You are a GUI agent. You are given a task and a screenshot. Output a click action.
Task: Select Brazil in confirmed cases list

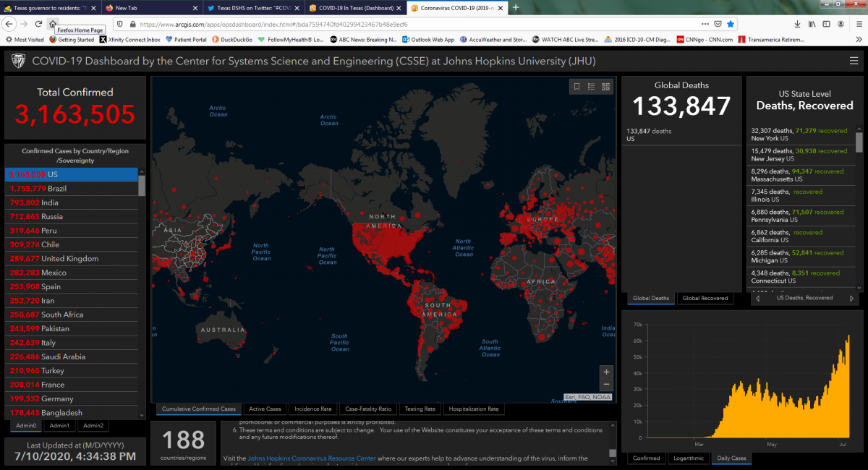coord(71,189)
